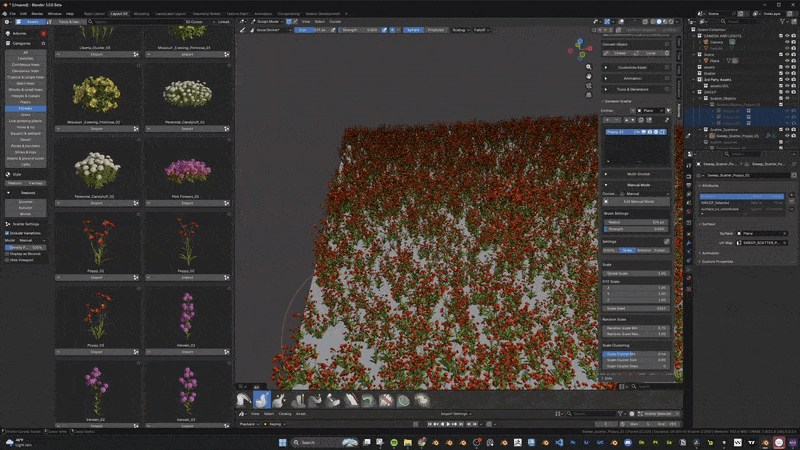
Task: Open the Sculpt Mode dropdown
Action: tap(266, 22)
